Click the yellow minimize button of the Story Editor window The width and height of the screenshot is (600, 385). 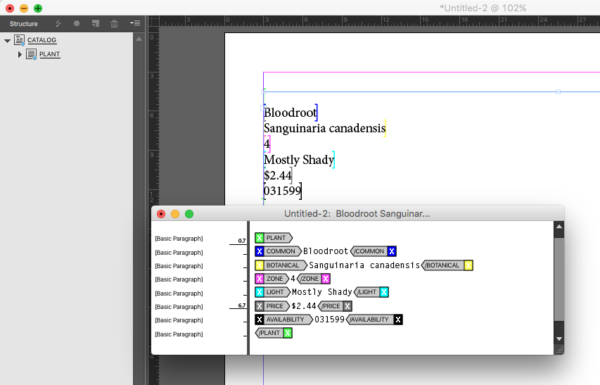(x=175, y=214)
